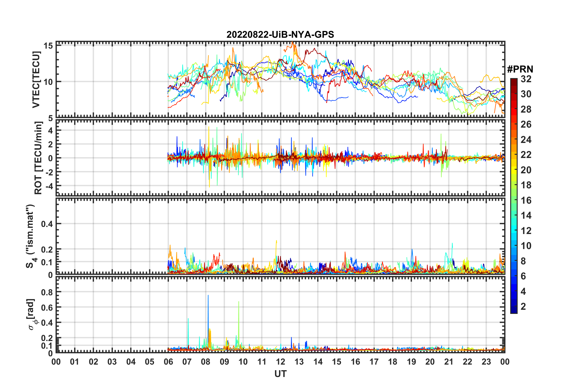Click the VTEC y-axis tick label 15
Viewport: 561px width, 392px height.
click(x=48, y=46)
